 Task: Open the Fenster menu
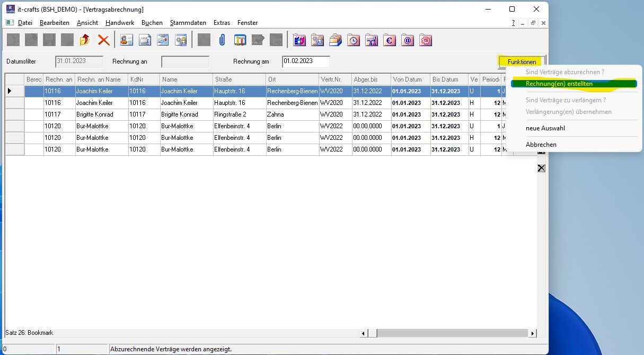pyautogui.click(x=248, y=23)
